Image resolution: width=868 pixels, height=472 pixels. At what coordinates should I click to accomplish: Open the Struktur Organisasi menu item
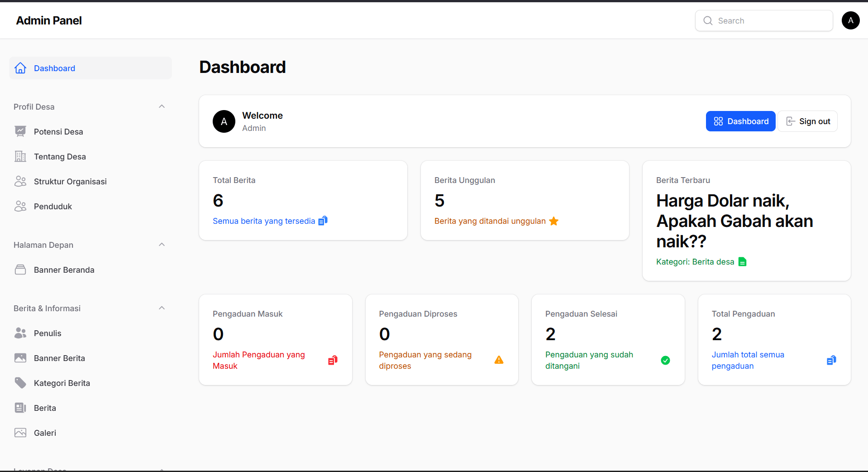click(x=91, y=181)
